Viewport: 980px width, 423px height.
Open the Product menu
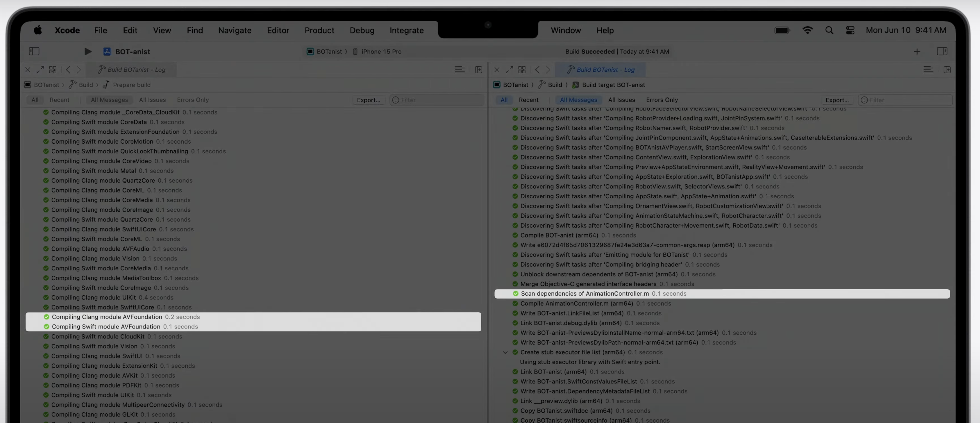[319, 31]
